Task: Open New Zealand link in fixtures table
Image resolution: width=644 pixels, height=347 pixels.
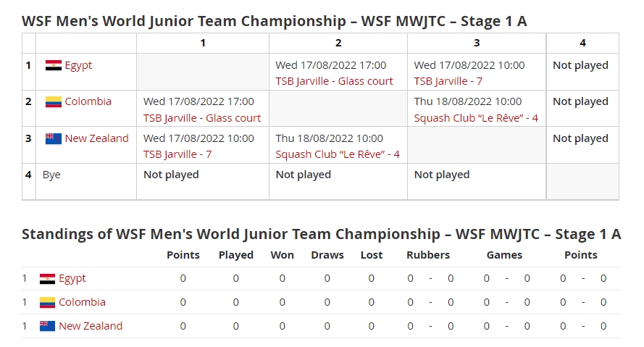Action: tap(96, 138)
